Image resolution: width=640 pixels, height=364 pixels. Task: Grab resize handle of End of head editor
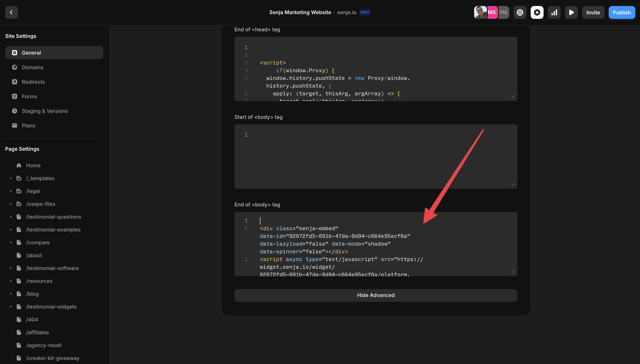pos(513,97)
